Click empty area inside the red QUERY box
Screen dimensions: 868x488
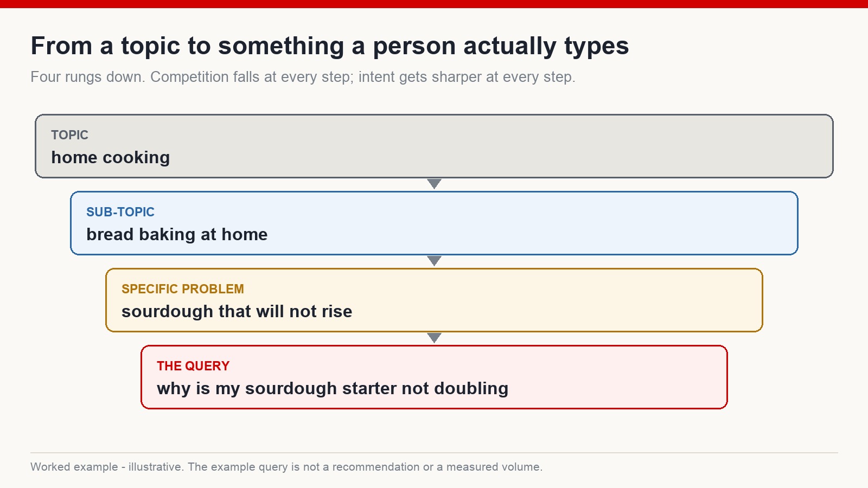point(613,377)
